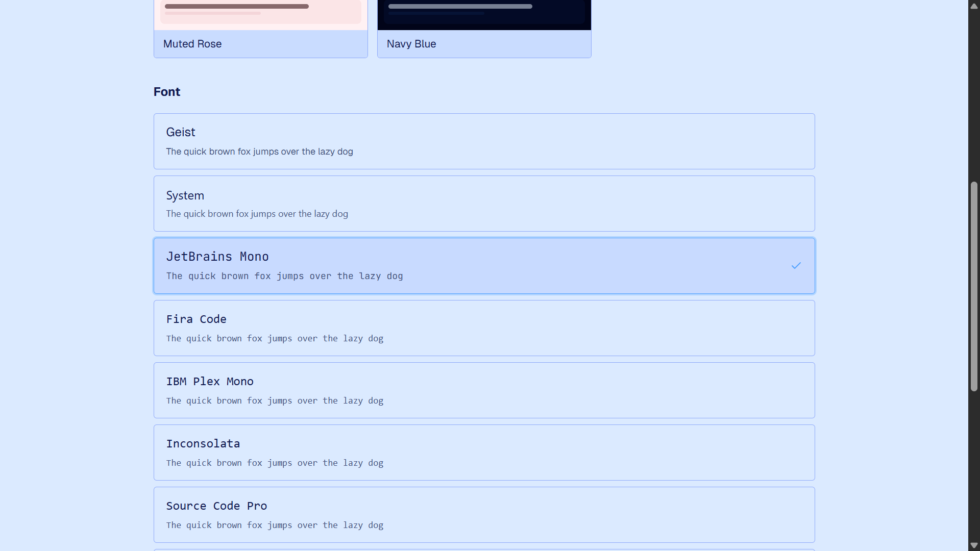Pick the Fira Code font
Screen dimensions: 980x551
tap(484, 328)
